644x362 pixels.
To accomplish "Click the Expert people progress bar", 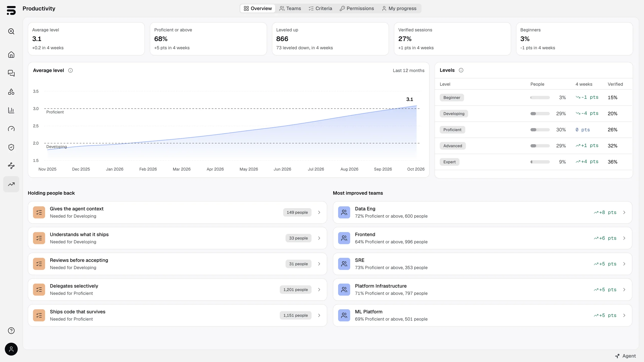I will click(x=540, y=162).
